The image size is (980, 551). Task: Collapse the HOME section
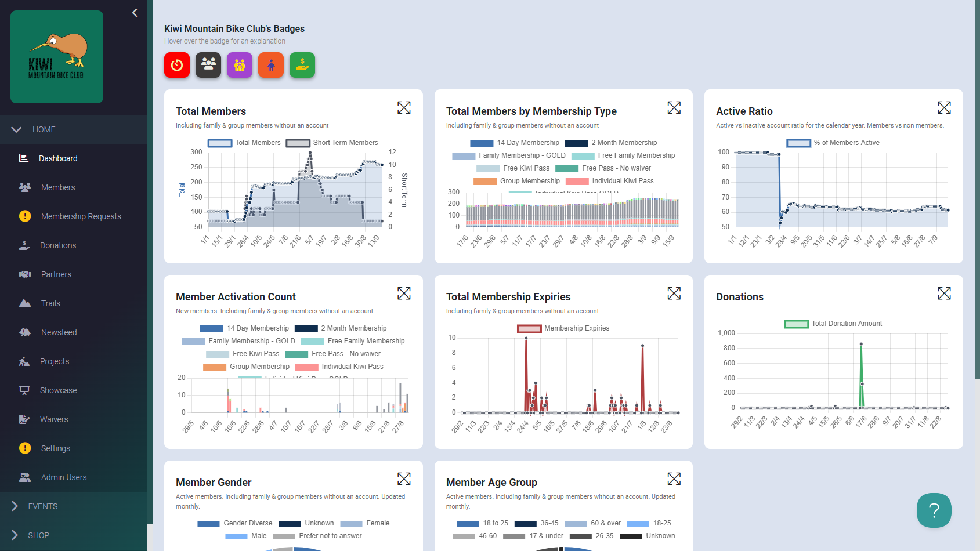73,129
